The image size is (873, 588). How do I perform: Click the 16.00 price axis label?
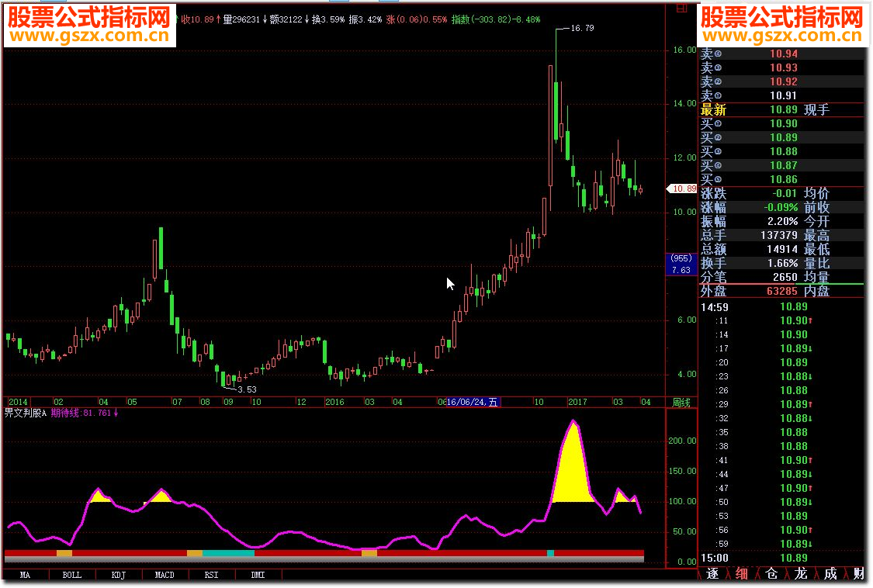pyautogui.click(x=684, y=50)
